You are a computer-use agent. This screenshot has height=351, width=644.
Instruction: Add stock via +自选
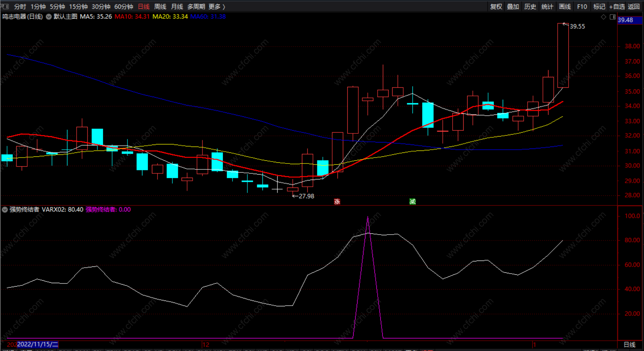[617, 7]
